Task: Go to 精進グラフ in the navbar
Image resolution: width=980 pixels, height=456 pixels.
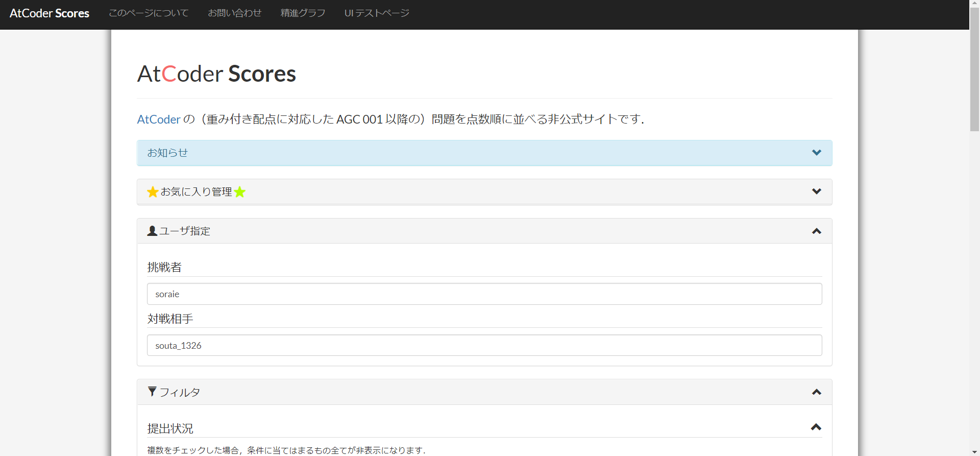Action: pyautogui.click(x=303, y=13)
